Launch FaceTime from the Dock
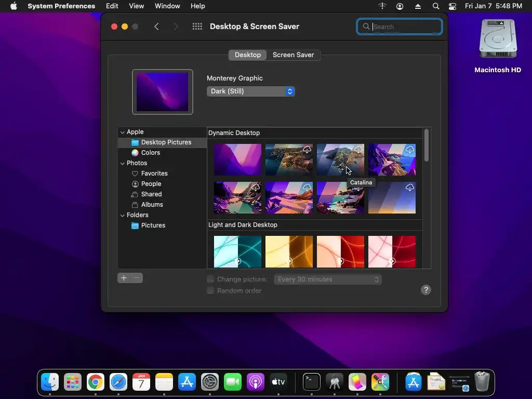 click(232, 382)
